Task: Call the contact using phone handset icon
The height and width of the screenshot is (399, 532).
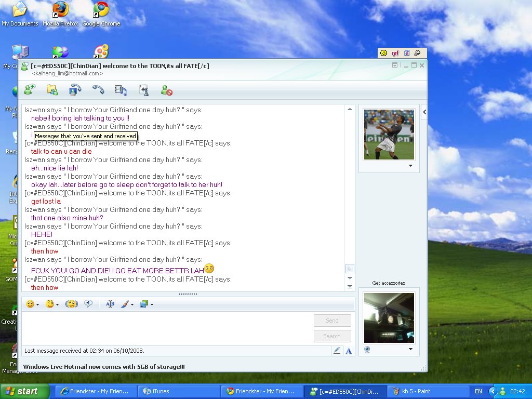Action: click(x=98, y=90)
